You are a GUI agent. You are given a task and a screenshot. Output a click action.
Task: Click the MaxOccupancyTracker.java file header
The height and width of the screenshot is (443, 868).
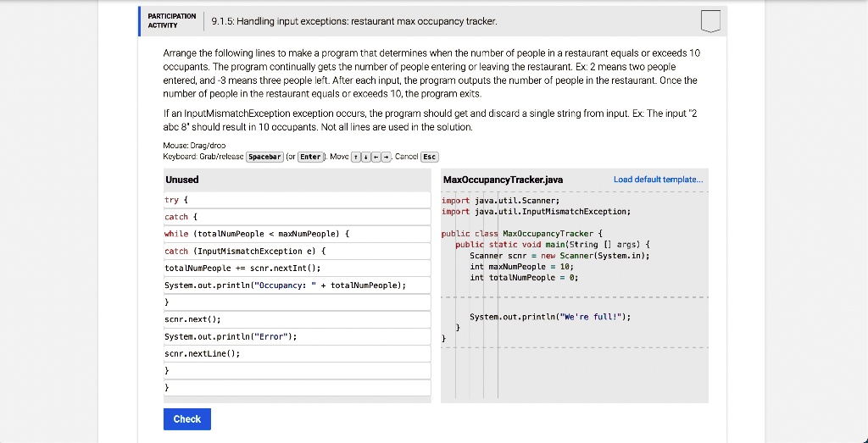tap(503, 180)
